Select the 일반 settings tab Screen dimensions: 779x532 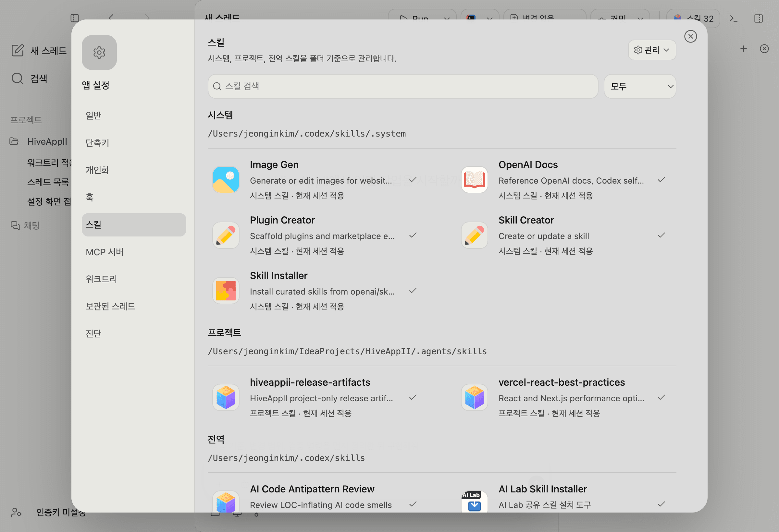click(x=134, y=115)
